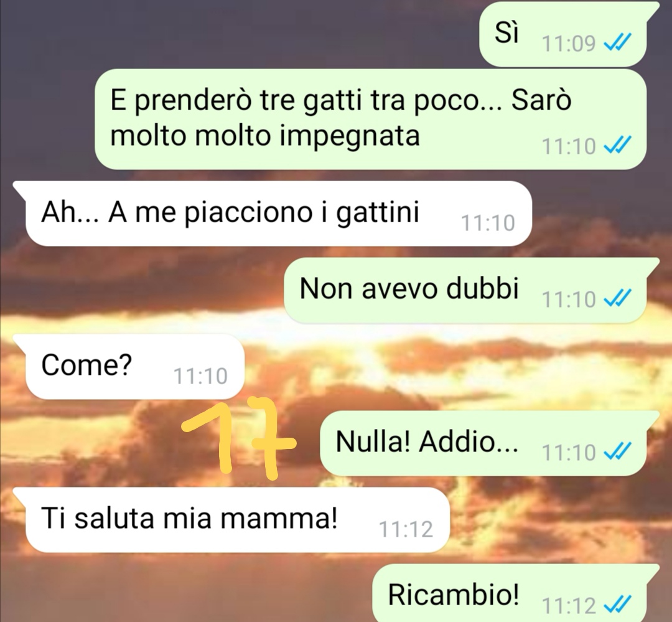The height and width of the screenshot is (622, 672).
Task: Tap the 11:12 timestamp on "Ti saluta mia mamma!"
Action: (x=406, y=529)
